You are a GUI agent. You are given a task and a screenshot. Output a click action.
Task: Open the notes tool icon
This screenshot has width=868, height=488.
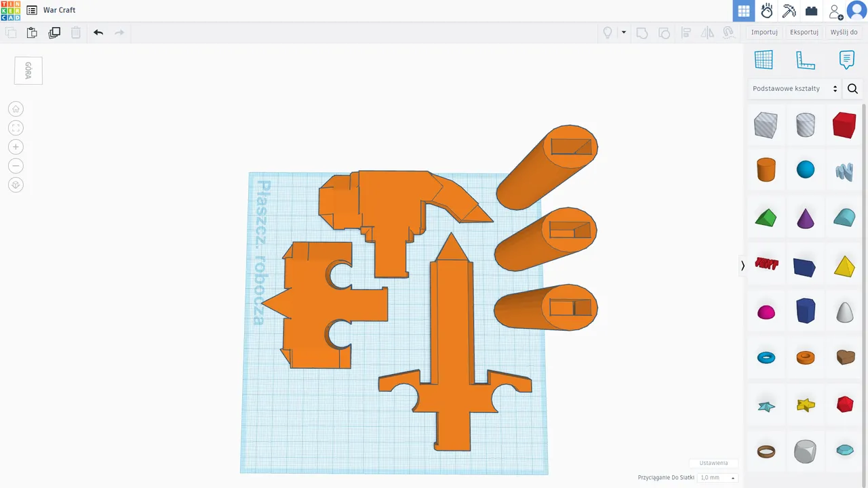pos(846,60)
